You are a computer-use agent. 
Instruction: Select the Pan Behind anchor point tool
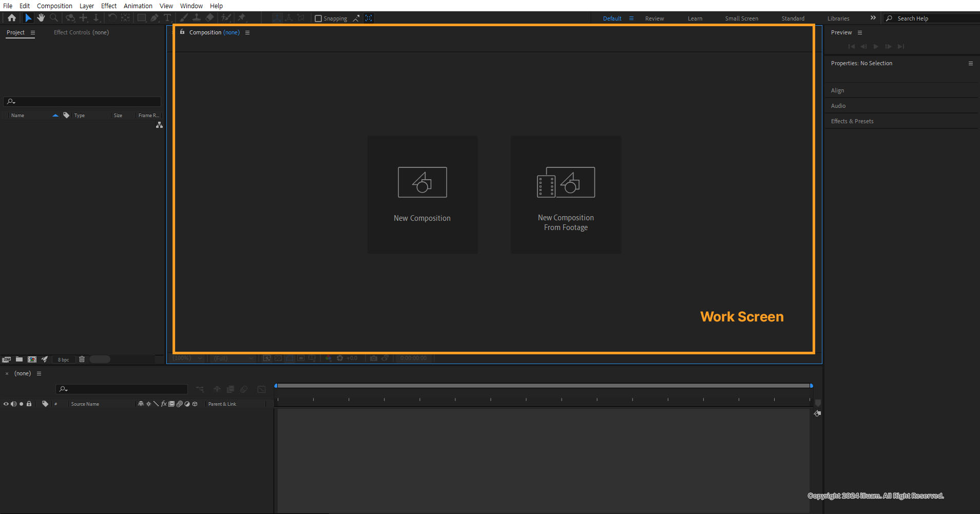125,18
